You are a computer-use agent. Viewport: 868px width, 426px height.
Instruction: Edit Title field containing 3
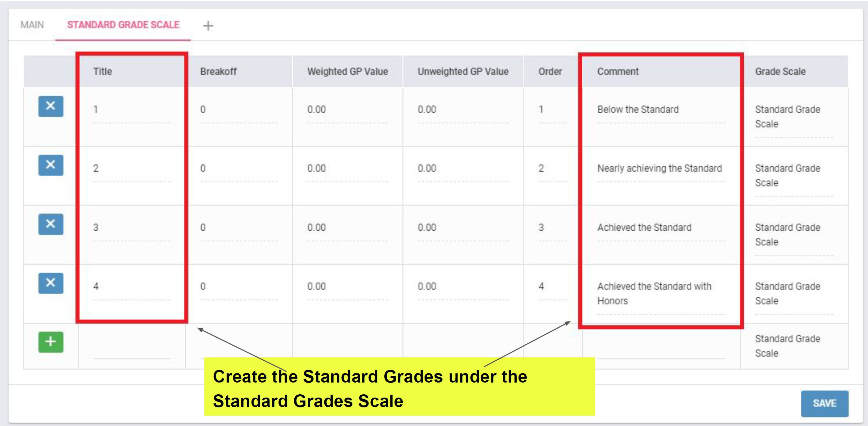click(132, 228)
